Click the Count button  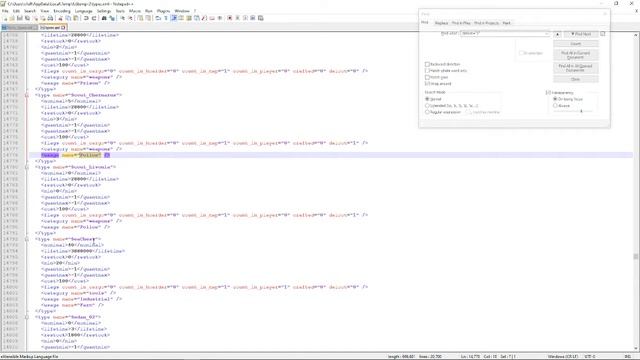(576, 44)
